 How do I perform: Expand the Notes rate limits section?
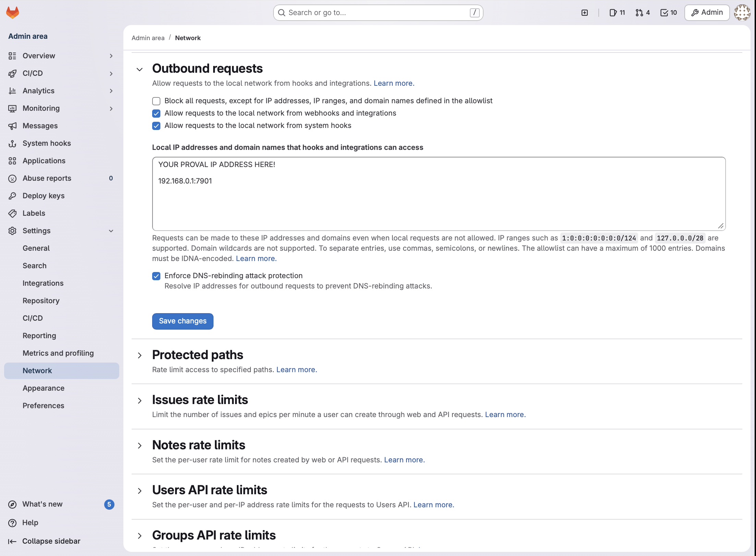point(139,446)
